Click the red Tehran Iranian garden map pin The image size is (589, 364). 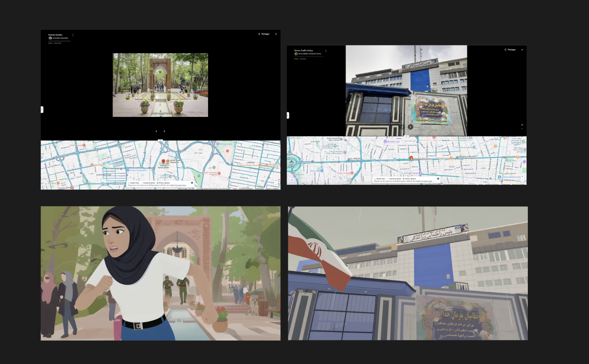(163, 161)
